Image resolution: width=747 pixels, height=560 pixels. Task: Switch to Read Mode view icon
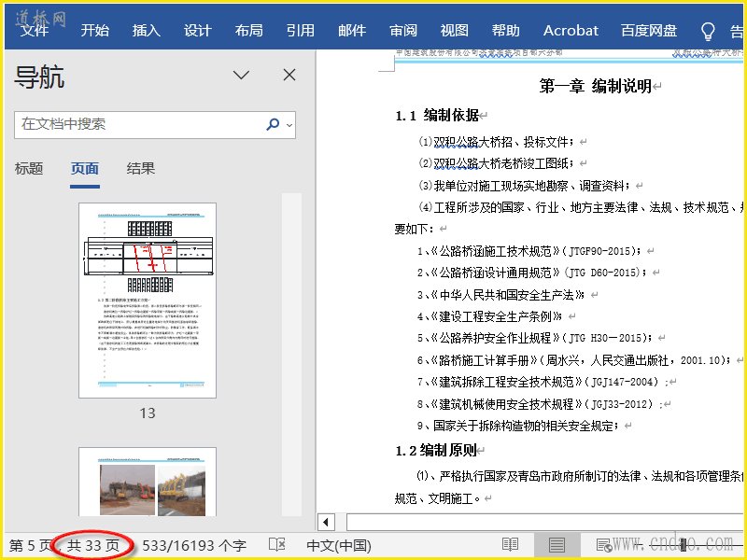(x=510, y=544)
